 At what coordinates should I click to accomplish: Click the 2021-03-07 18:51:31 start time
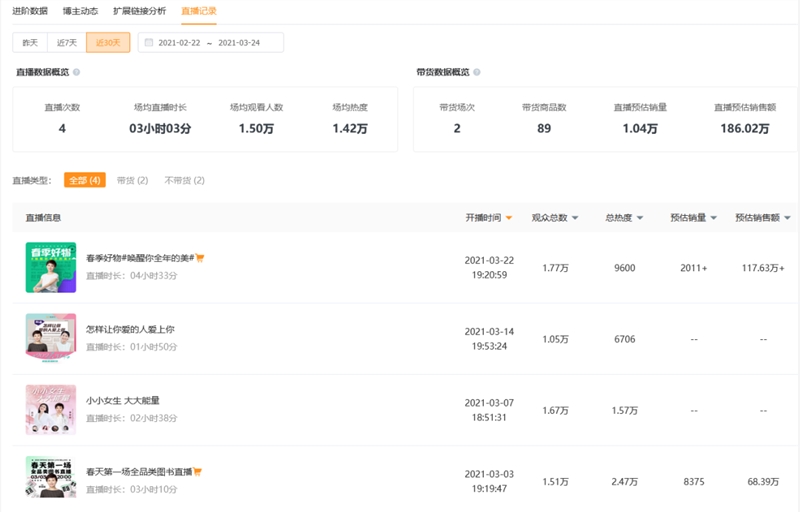coord(489,410)
